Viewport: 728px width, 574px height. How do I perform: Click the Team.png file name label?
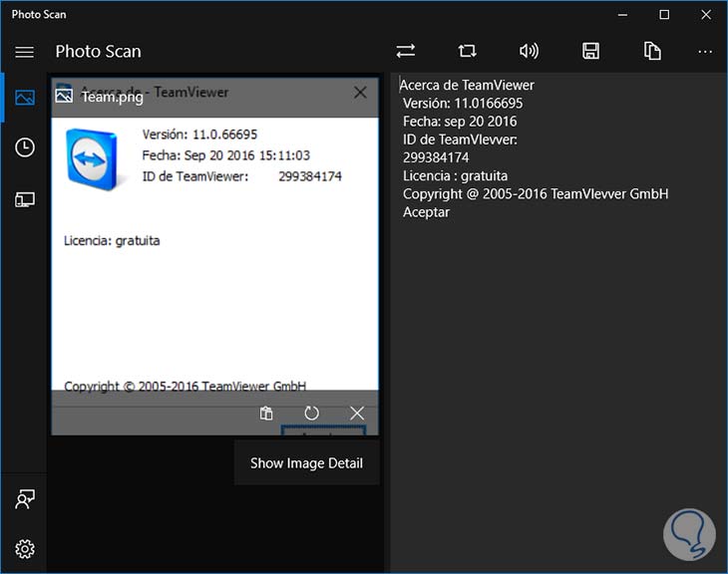click(x=113, y=97)
